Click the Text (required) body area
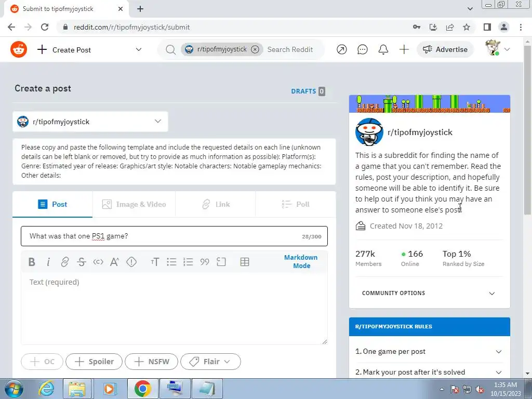 point(174,309)
